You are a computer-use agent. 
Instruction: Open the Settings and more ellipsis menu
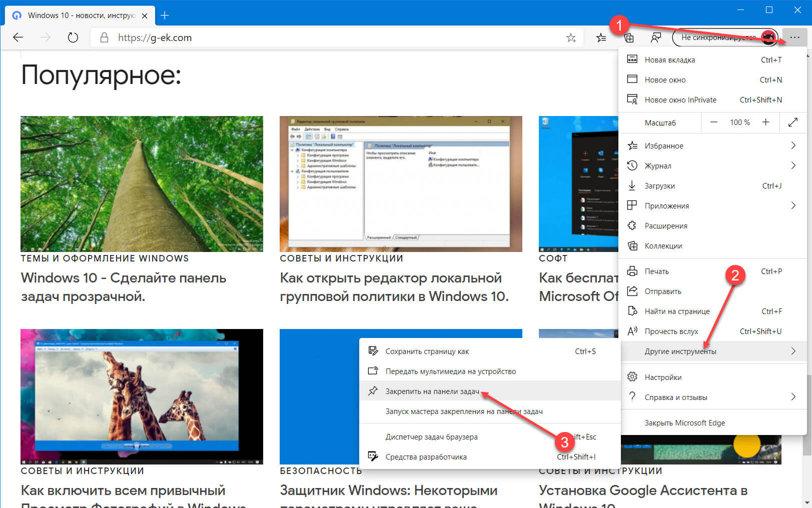(x=794, y=37)
